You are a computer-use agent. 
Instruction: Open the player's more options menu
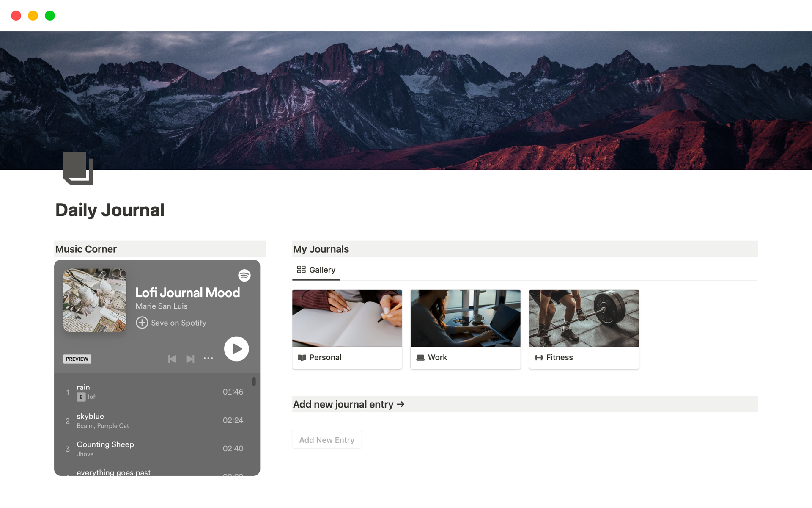(208, 359)
